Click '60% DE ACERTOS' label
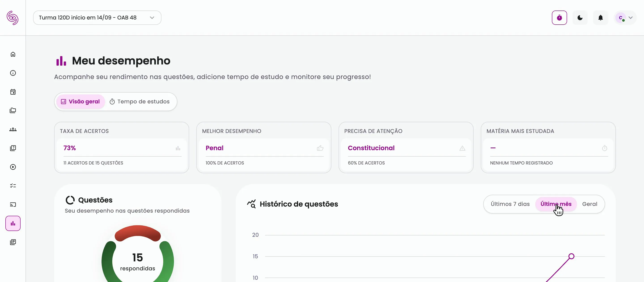The image size is (644, 282). 366,163
